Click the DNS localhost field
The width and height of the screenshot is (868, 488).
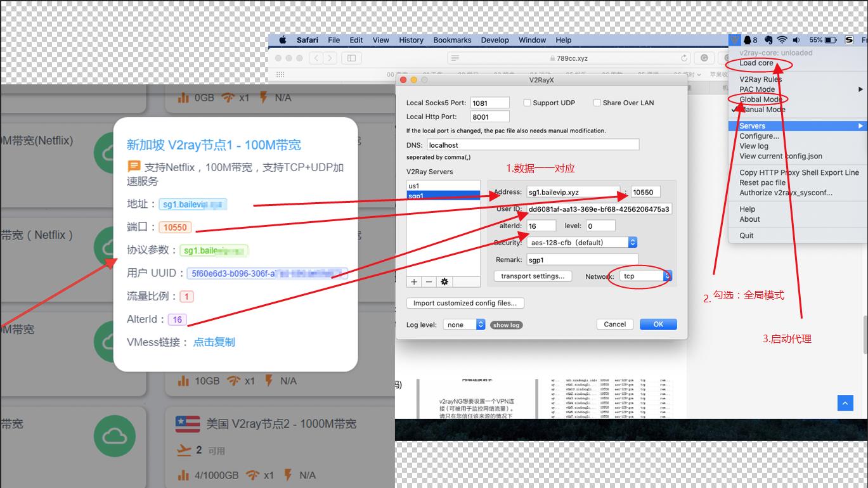(x=533, y=145)
